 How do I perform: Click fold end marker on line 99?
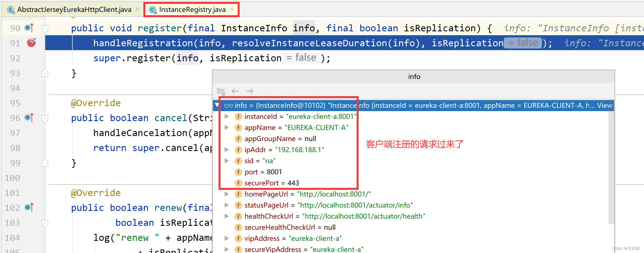[45, 163]
